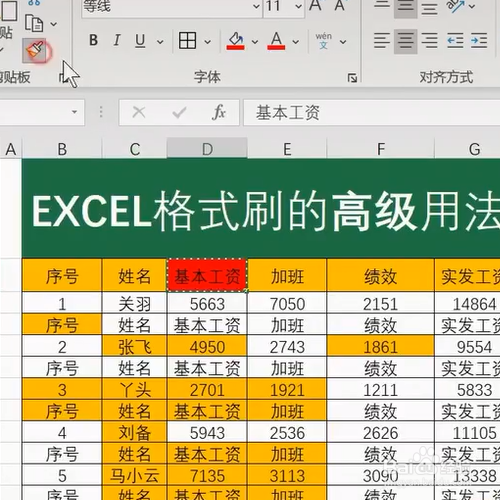Select column D header

(207, 148)
